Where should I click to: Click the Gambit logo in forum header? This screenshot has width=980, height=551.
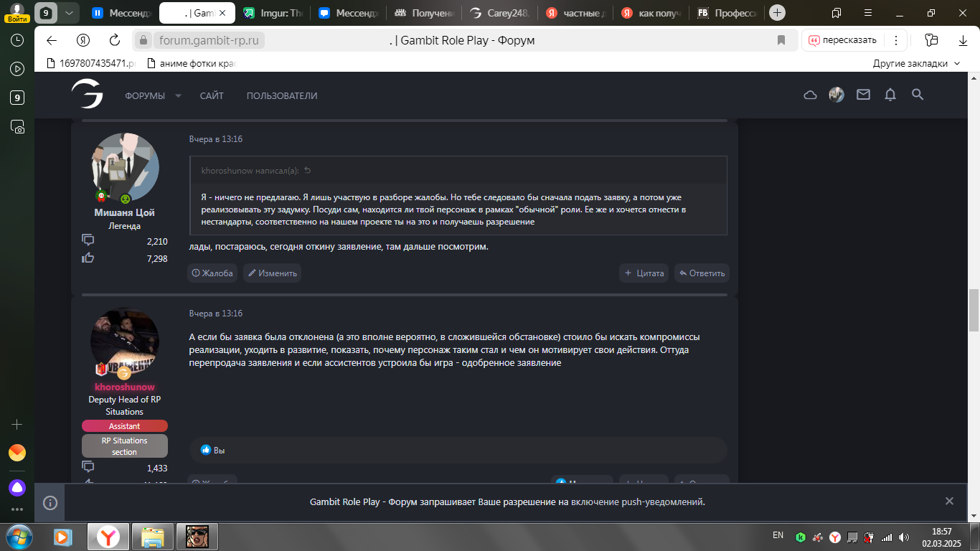coord(87,94)
